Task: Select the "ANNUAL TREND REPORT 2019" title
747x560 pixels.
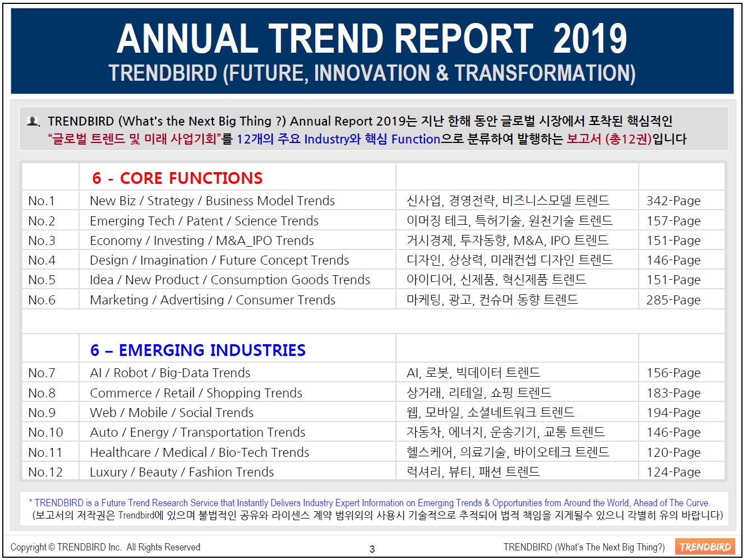Action: click(x=372, y=39)
